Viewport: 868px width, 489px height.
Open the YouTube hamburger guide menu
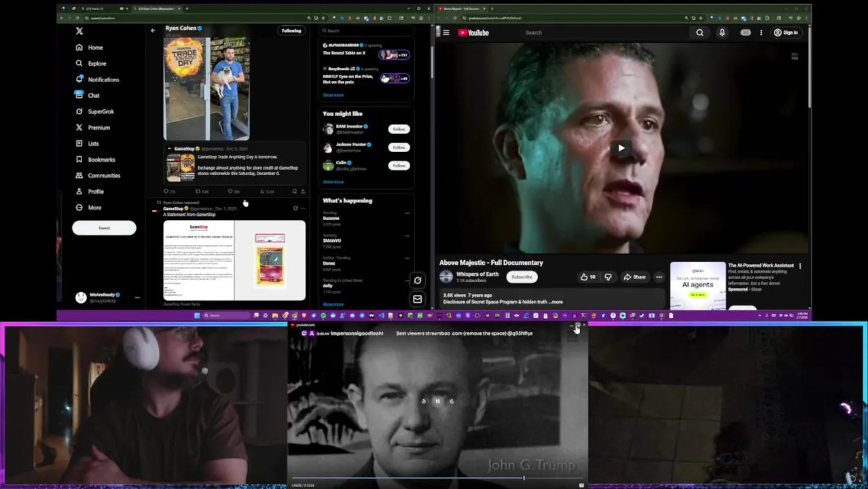(x=446, y=33)
